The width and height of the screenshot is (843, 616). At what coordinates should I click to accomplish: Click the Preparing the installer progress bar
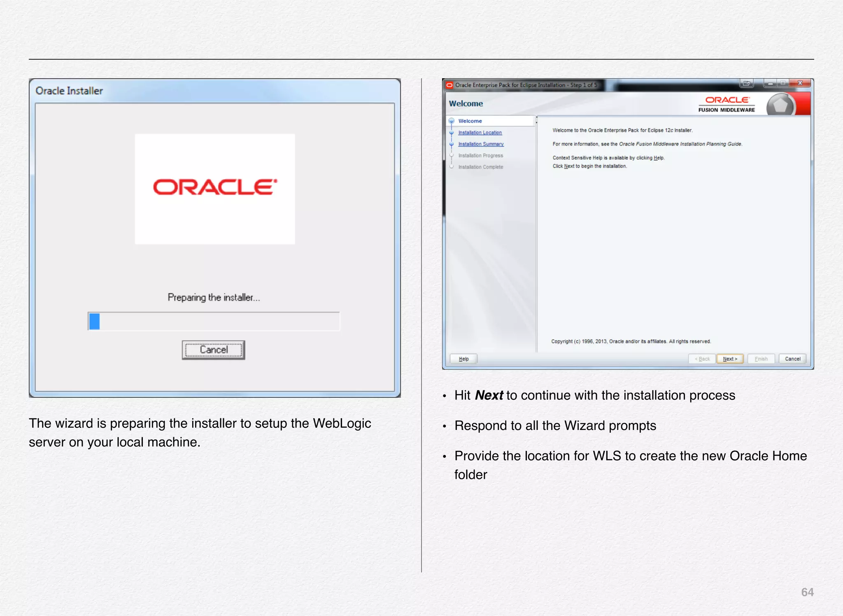coord(214,321)
